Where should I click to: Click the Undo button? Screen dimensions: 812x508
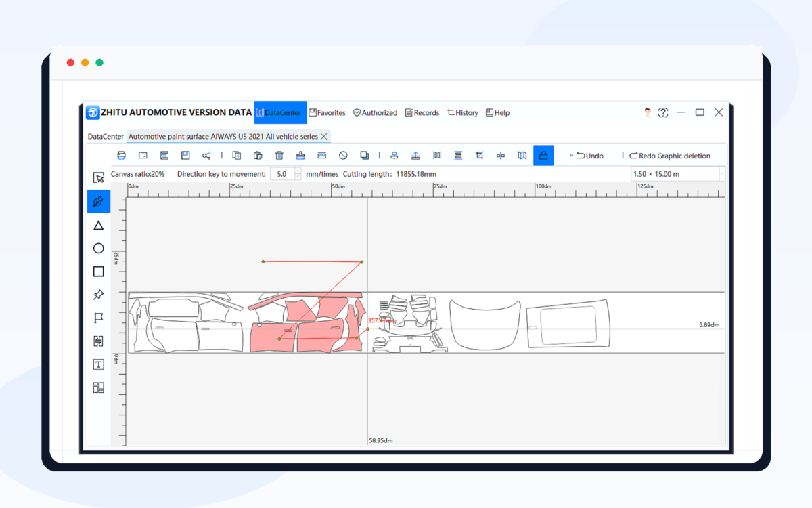click(590, 156)
